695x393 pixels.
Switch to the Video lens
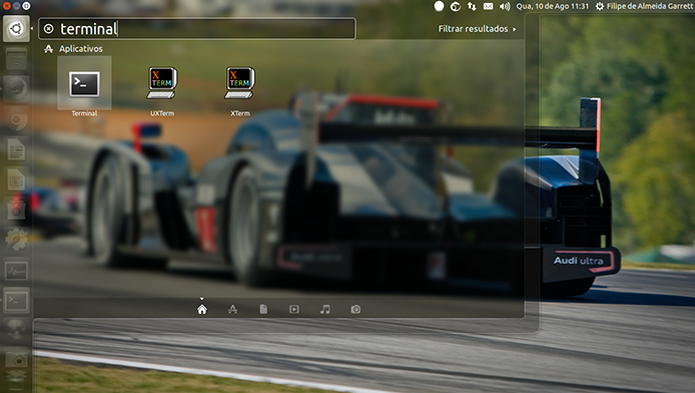tap(294, 309)
